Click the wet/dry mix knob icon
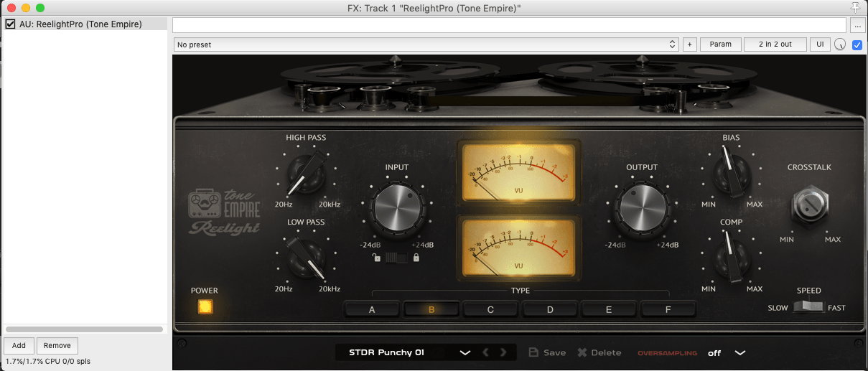This screenshot has height=371, width=868. coord(840,44)
